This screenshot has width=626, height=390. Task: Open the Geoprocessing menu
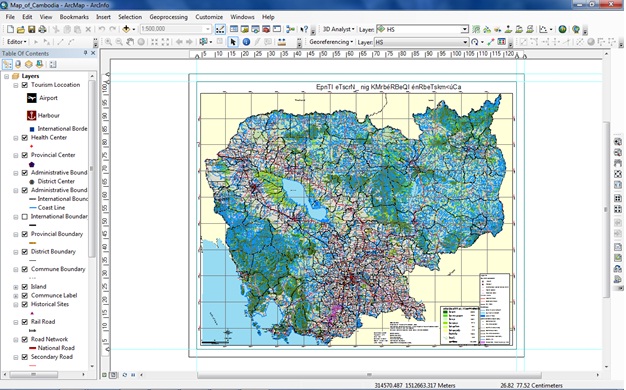(168, 17)
